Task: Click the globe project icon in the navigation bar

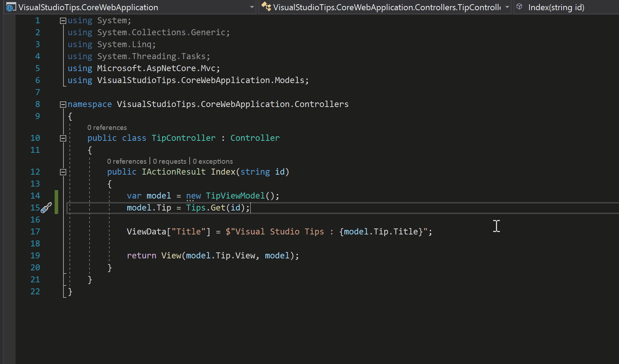Action: pos(10,7)
